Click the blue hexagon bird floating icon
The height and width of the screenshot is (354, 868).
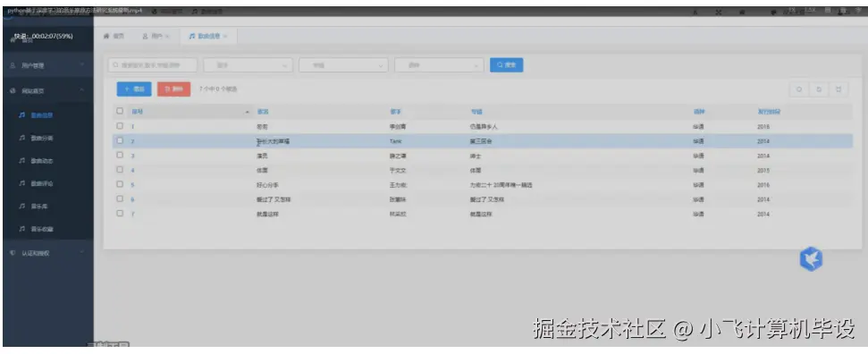[x=811, y=258]
